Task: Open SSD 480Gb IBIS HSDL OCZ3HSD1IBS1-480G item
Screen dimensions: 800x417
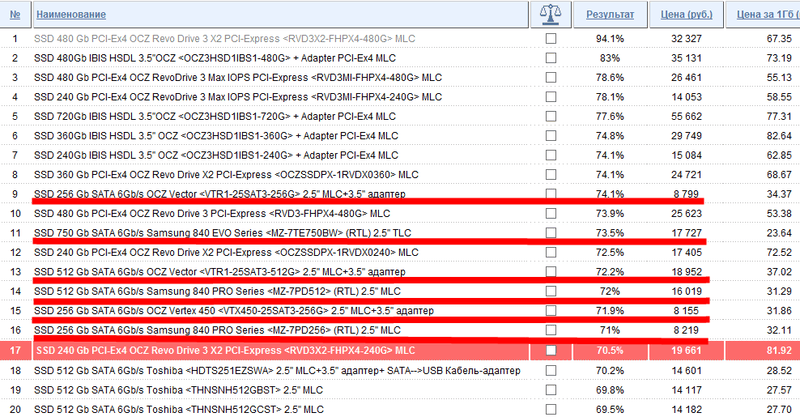Action: coord(215,58)
